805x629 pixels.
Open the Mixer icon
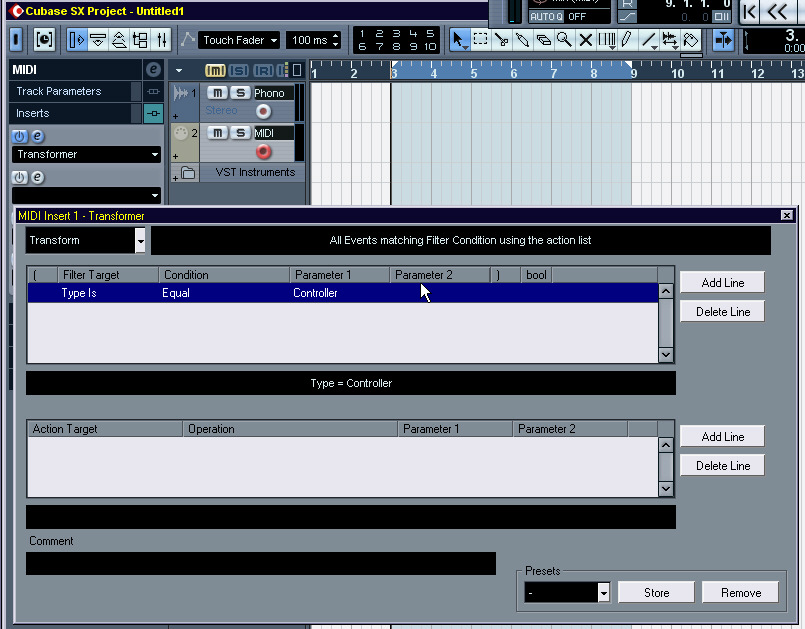pyautogui.click(x=162, y=40)
